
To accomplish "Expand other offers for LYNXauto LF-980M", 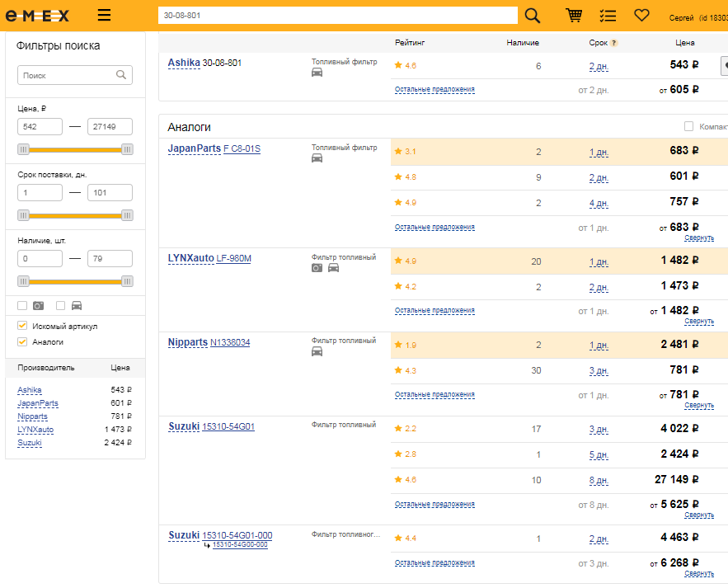I will pyautogui.click(x=434, y=310).
